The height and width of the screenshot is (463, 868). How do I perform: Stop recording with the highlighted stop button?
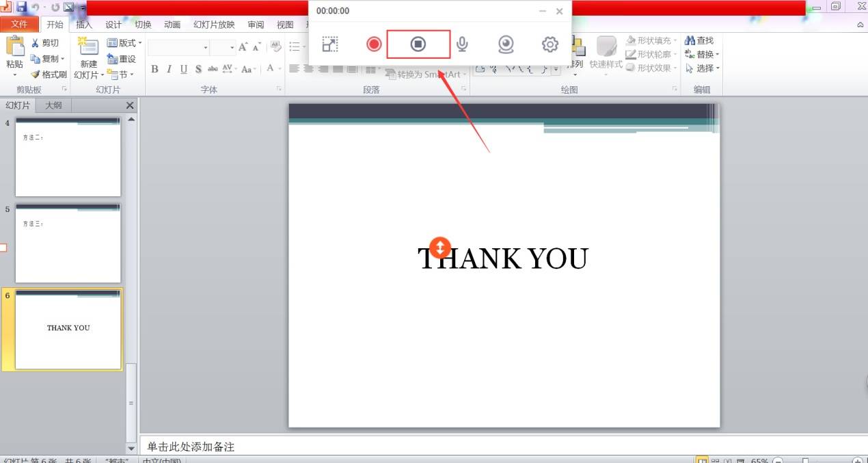pyautogui.click(x=418, y=44)
